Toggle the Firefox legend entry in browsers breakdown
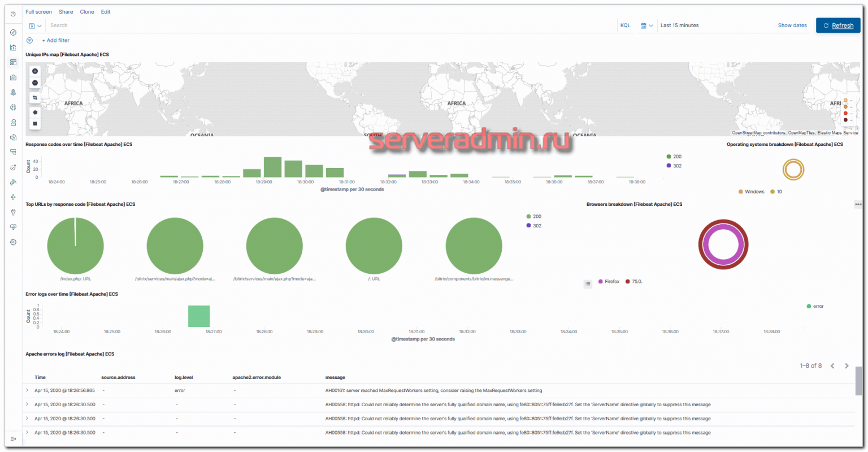The height and width of the screenshot is (452, 868). pos(611,282)
